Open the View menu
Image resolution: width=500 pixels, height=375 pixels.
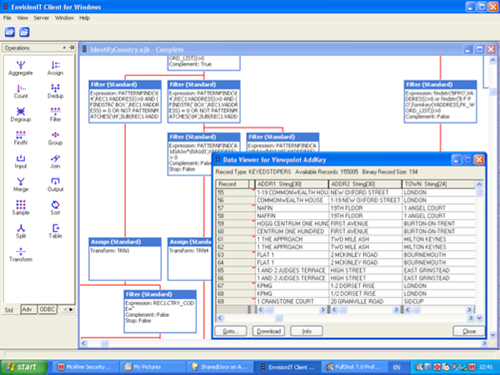pos(22,18)
